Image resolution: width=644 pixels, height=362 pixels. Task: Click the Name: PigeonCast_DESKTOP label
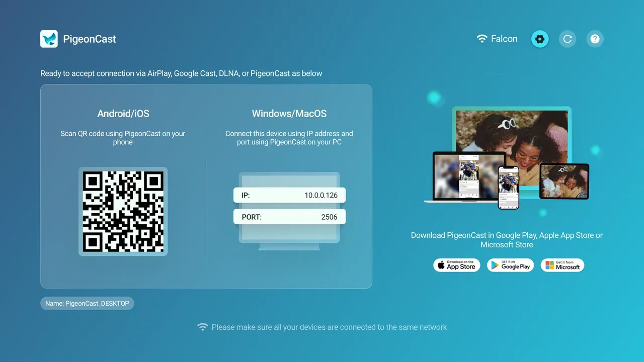pos(87,303)
